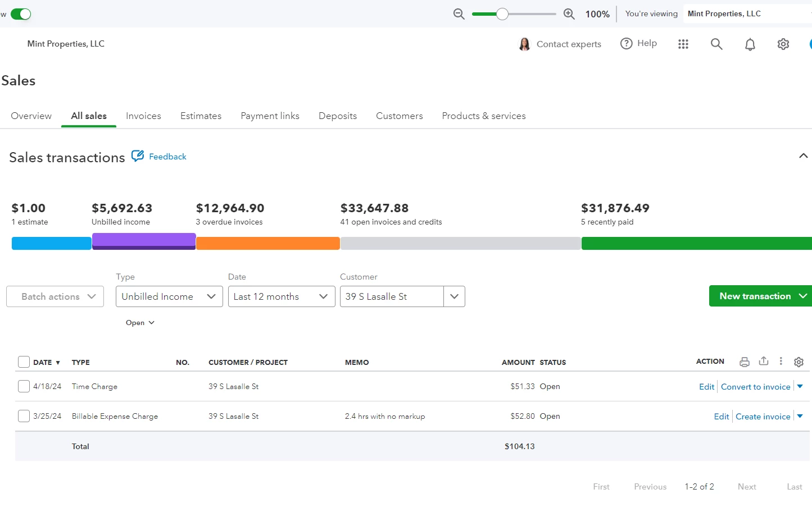The height and width of the screenshot is (512, 812).
Task: Switch to the Customers tab
Action: click(x=400, y=116)
